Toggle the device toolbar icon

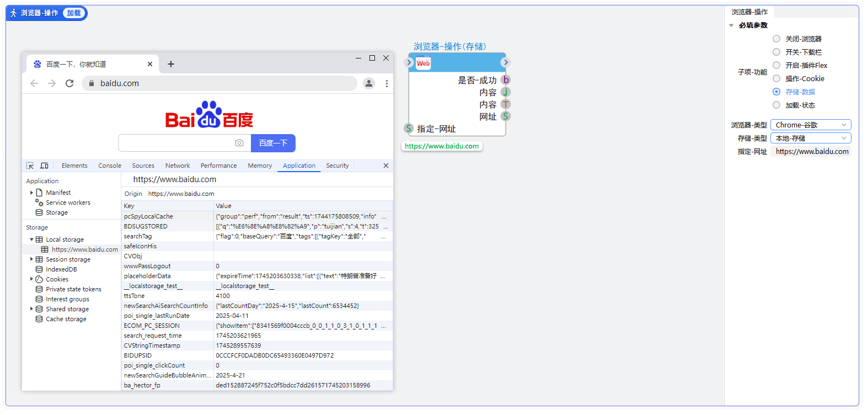point(45,166)
